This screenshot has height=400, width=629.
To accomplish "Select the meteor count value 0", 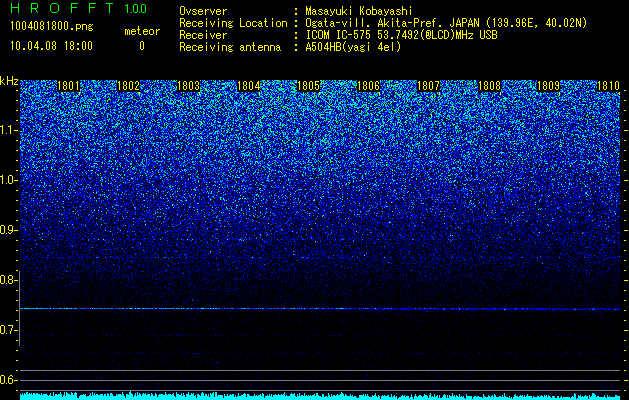I will [142, 46].
